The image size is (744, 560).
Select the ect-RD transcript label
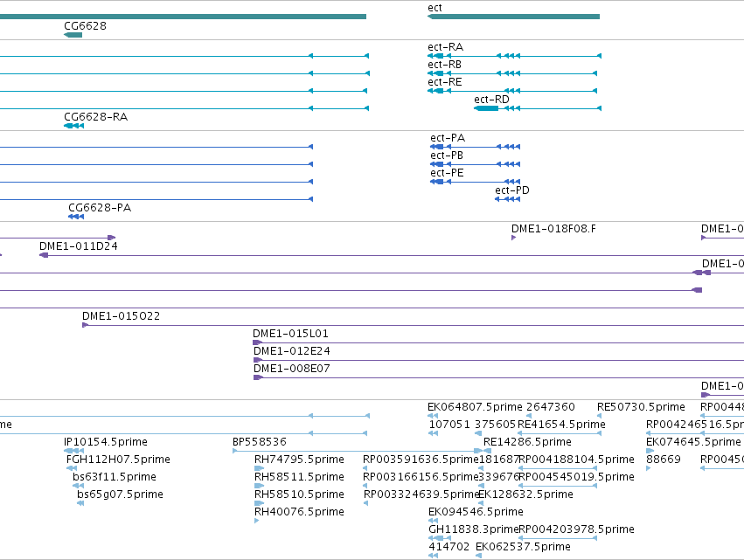pyautogui.click(x=491, y=100)
